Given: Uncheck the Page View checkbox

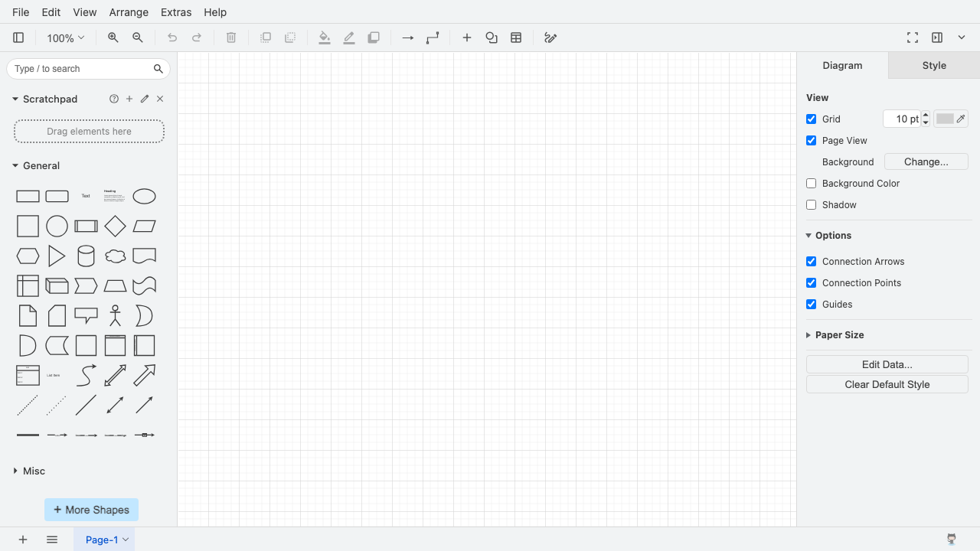Looking at the screenshot, I should point(812,141).
